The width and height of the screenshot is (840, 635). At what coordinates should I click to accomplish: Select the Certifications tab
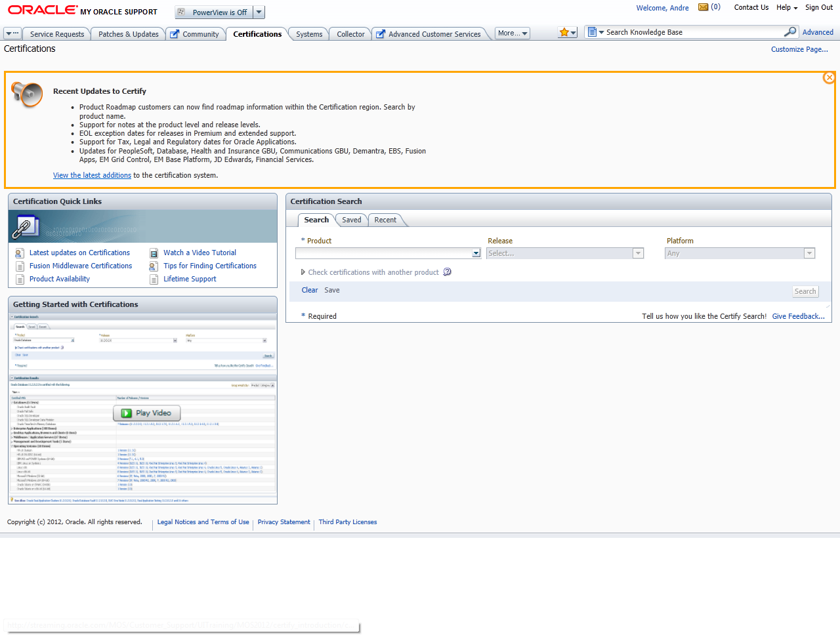tap(257, 34)
